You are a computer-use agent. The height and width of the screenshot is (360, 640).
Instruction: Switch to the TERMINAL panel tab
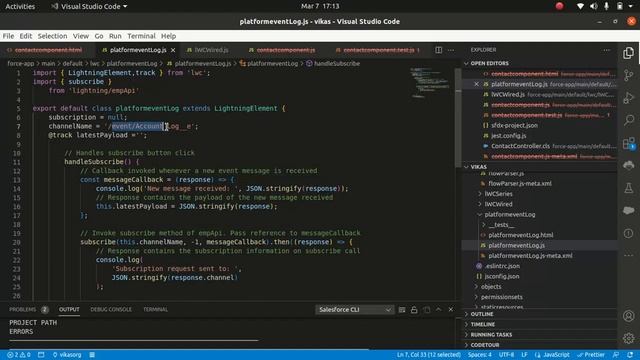156,309
